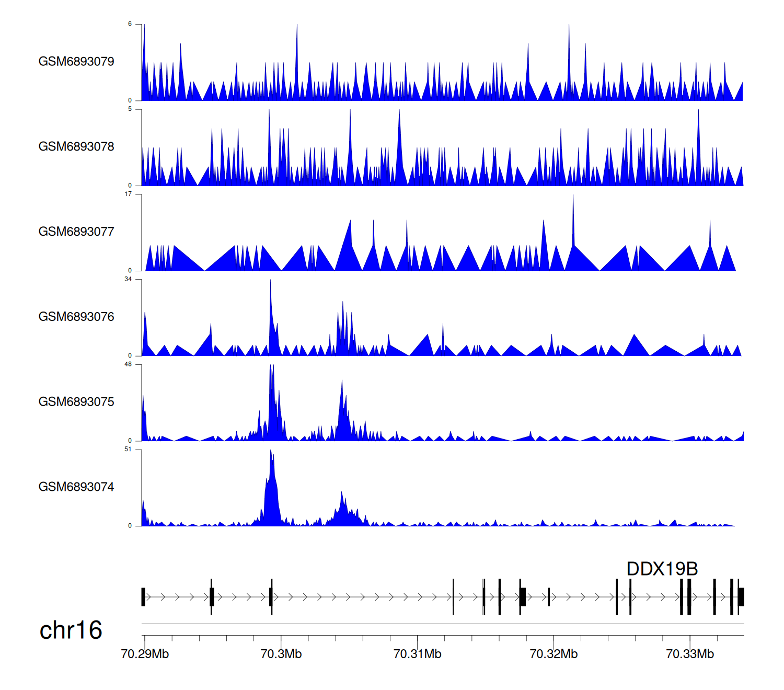Select the 70.3Mb position marker
This screenshot has height=690, width=784.
click(x=281, y=654)
